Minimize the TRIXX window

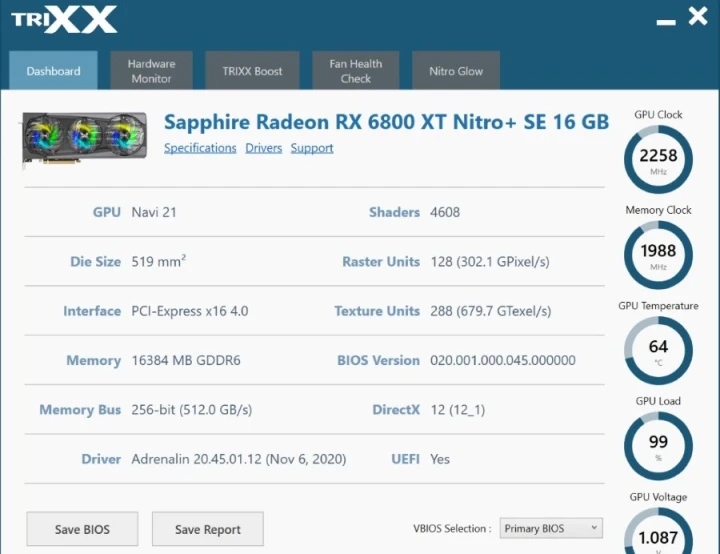665,22
